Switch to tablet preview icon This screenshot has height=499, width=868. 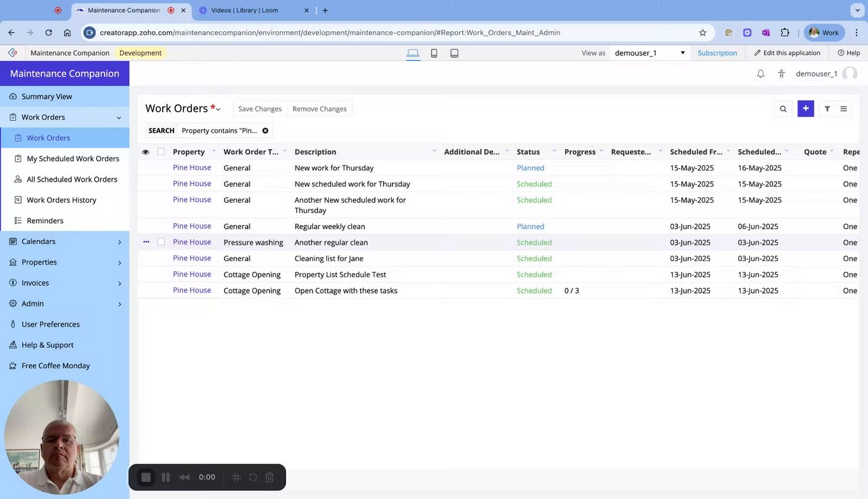(454, 53)
